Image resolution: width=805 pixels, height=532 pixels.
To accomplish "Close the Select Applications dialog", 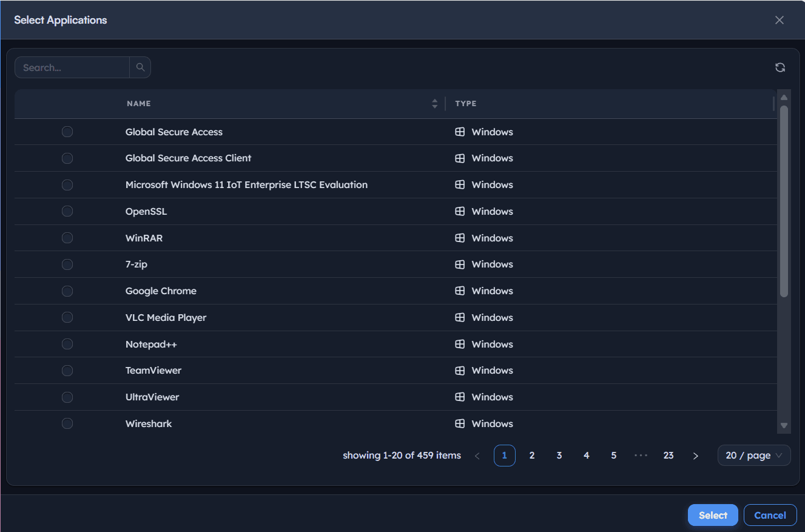I will point(780,20).
